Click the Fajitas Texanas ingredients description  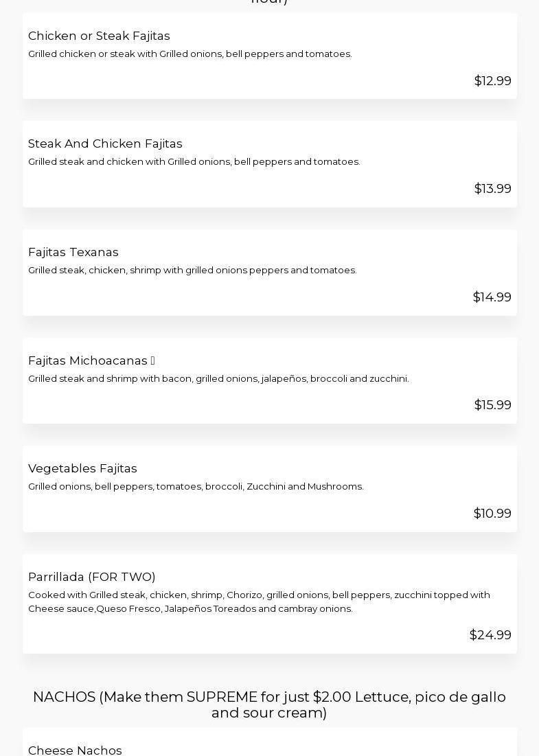[x=192, y=271]
